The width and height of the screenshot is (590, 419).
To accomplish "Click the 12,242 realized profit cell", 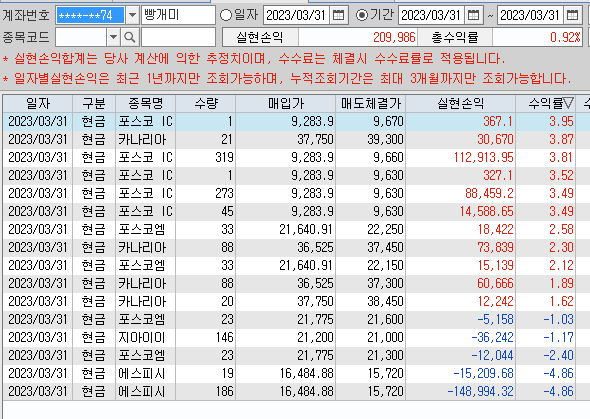I will pos(461,302).
